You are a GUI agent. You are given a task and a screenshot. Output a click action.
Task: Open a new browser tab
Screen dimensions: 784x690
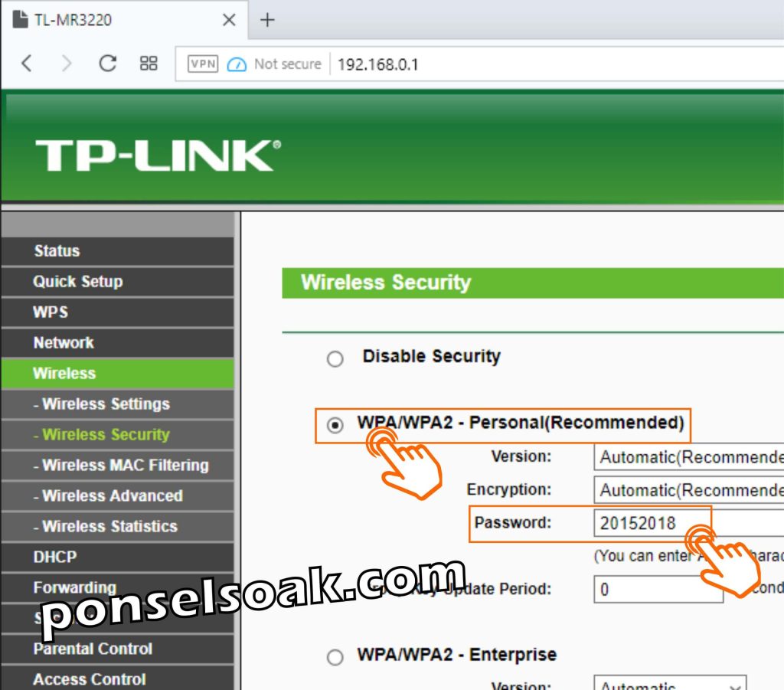point(267,20)
